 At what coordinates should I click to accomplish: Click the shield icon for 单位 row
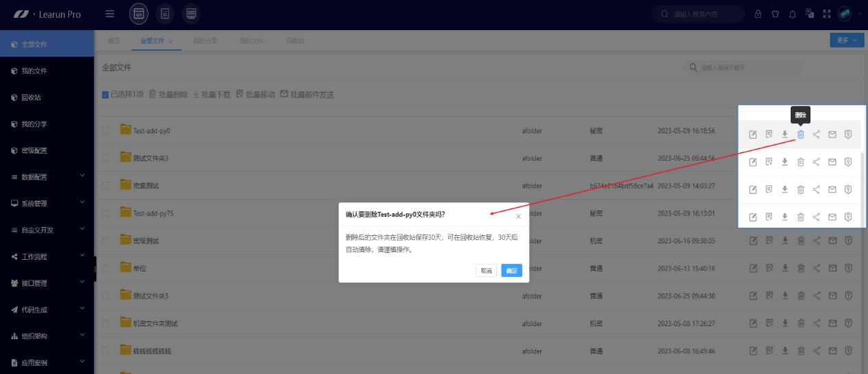(848, 268)
